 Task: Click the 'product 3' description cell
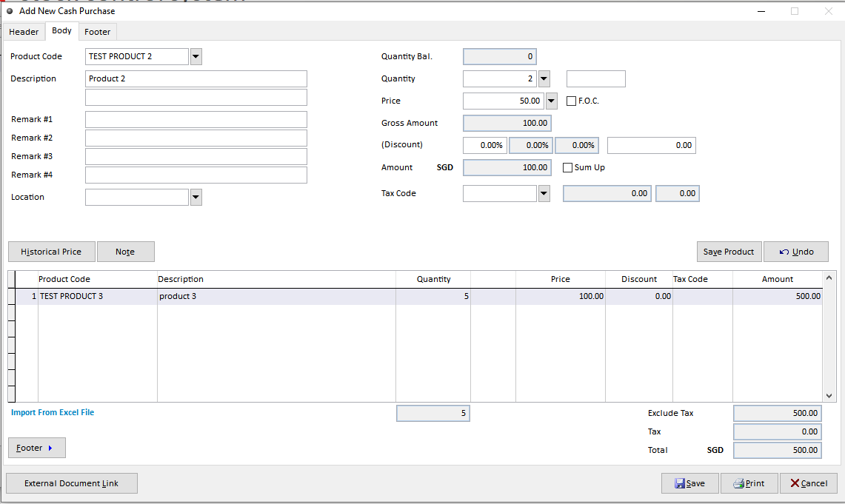pos(276,296)
